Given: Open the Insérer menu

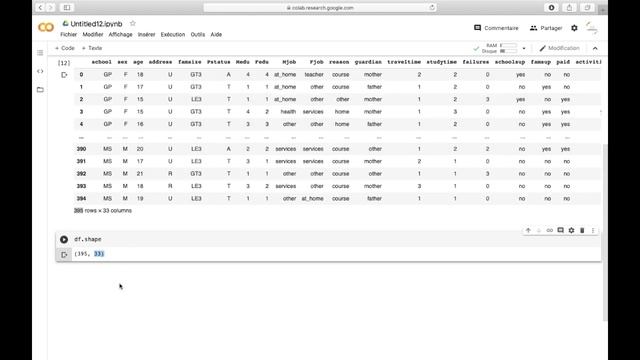Looking at the screenshot, I should tap(147, 35).
